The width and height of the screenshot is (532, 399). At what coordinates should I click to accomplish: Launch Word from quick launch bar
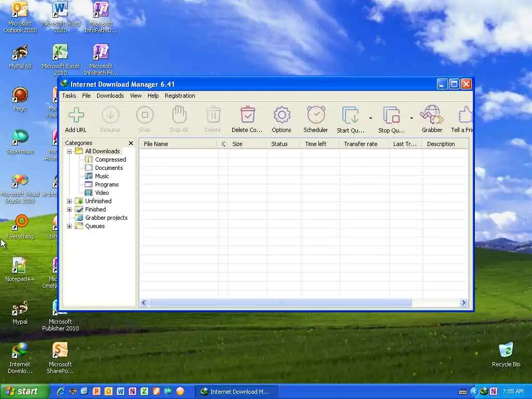click(121, 391)
